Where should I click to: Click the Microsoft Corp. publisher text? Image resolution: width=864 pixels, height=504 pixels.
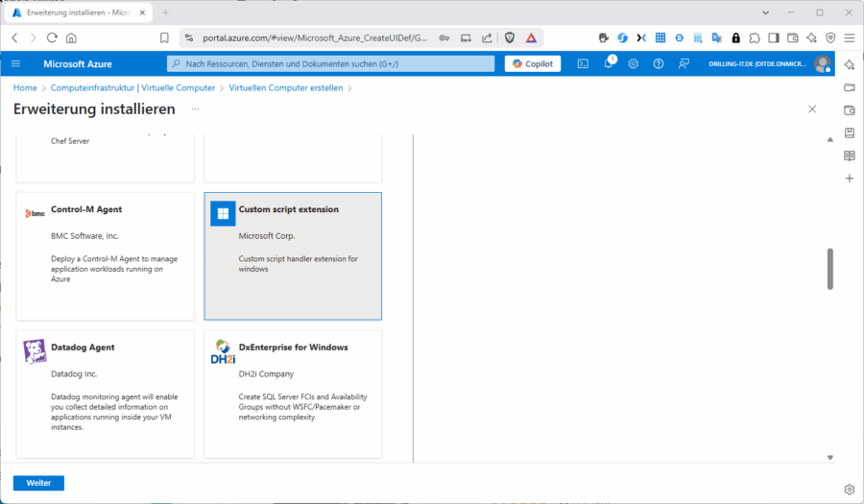coord(267,236)
